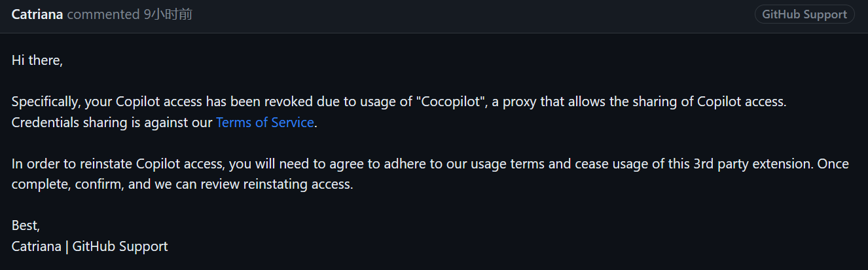
Task: Click the 9小时前 comment timestamp
Action: click(x=168, y=14)
